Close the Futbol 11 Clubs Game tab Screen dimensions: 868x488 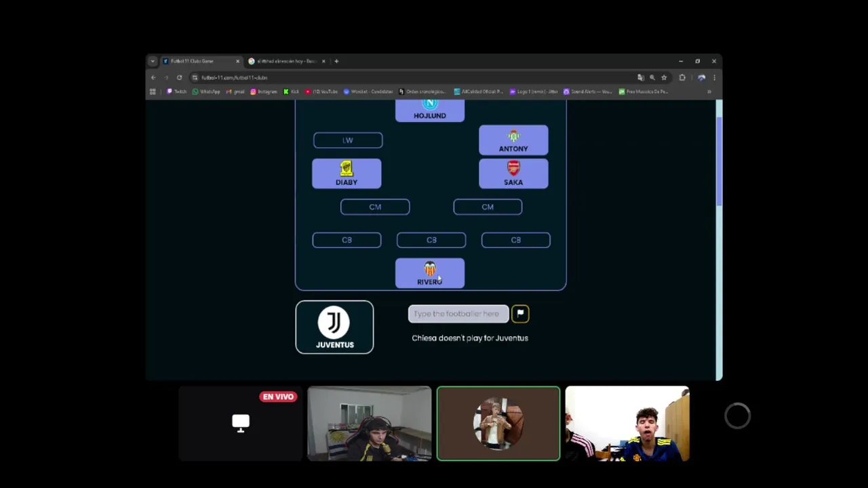tap(237, 61)
